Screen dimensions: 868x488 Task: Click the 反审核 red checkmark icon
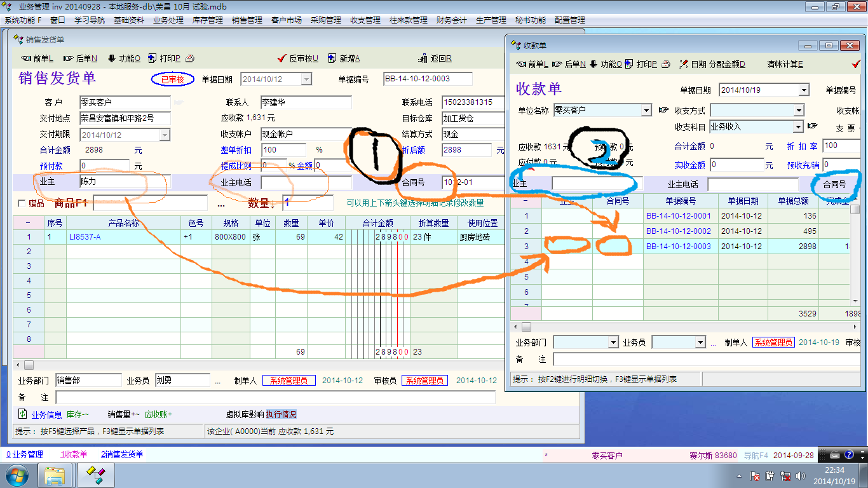click(x=282, y=58)
